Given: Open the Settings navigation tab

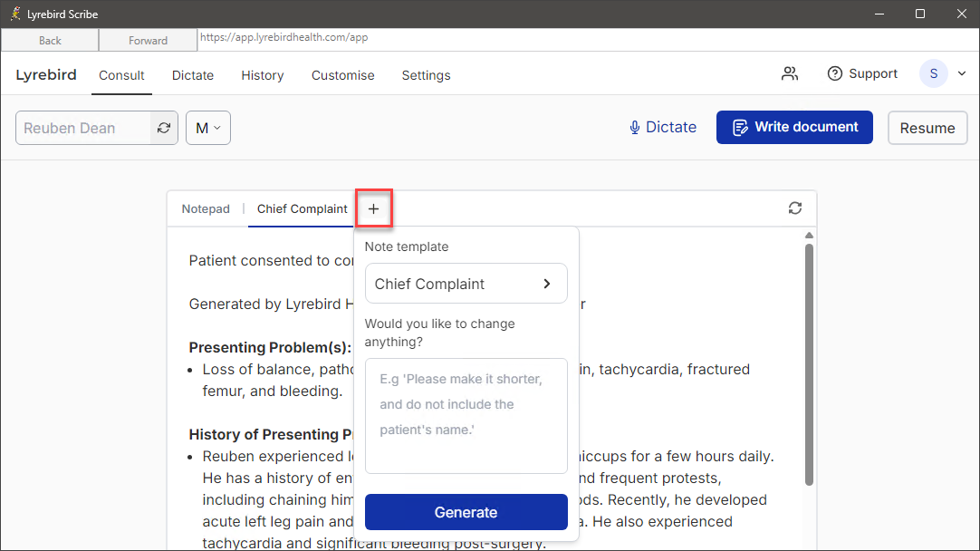Looking at the screenshot, I should pyautogui.click(x=427, y=75).
